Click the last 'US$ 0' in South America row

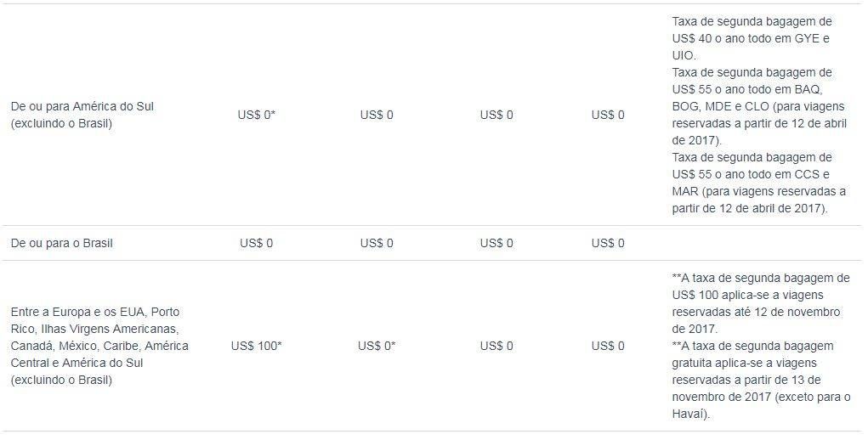point(608,115)
